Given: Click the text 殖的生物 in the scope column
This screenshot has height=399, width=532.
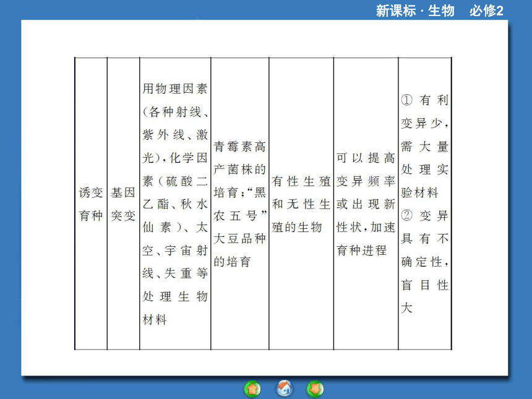Looking at the screenshot, I should (296, 227).
